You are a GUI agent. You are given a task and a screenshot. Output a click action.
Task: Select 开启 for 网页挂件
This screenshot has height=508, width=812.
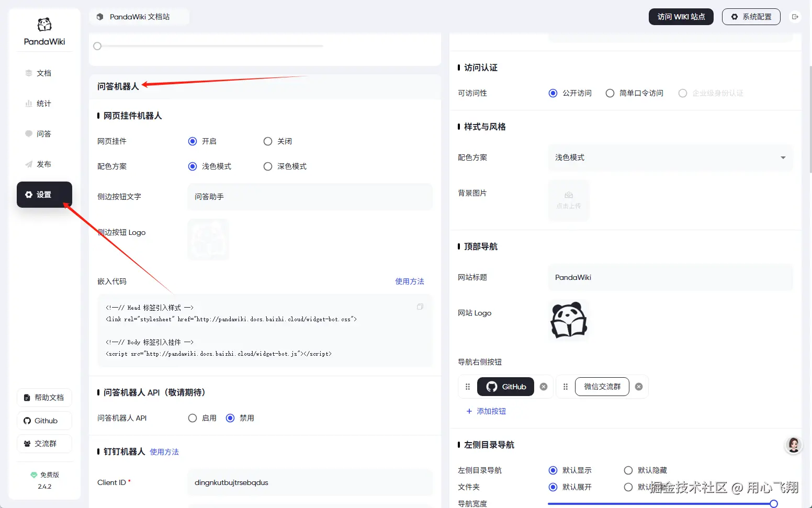tap(193, 141)
